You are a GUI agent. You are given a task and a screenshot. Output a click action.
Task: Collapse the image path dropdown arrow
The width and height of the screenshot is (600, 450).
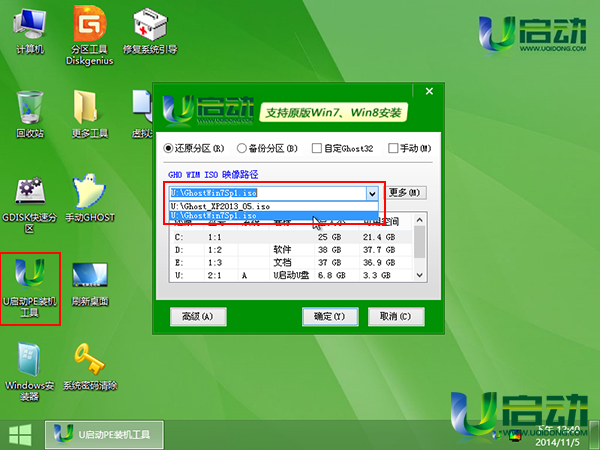(373, 193)
